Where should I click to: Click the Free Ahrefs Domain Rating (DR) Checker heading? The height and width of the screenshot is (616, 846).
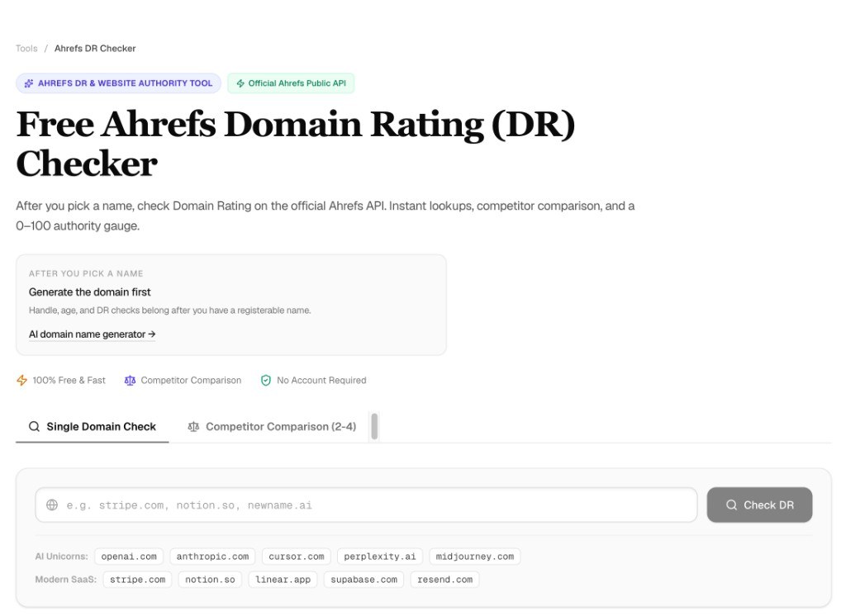click(296, 144)
